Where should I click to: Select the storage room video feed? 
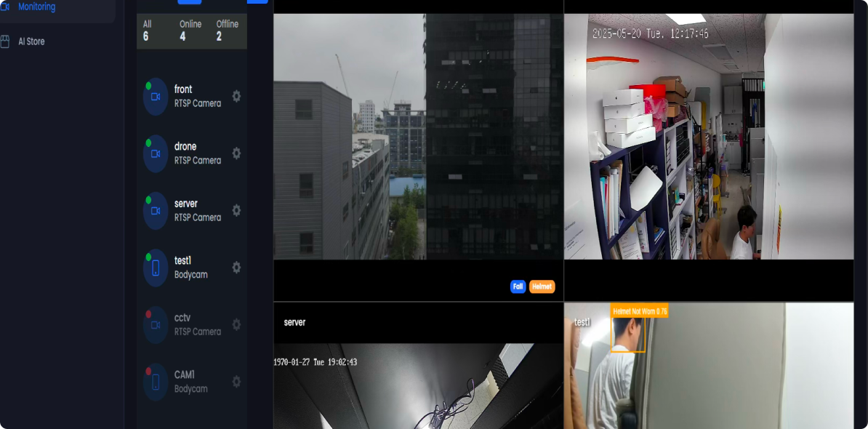coord(709,136)
